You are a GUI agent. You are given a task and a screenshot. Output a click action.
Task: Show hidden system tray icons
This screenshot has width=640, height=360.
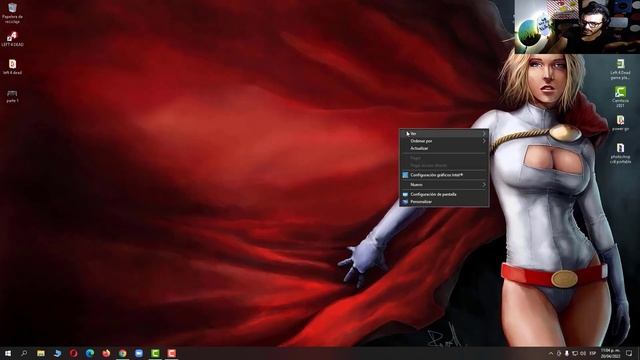coord(551,353)
